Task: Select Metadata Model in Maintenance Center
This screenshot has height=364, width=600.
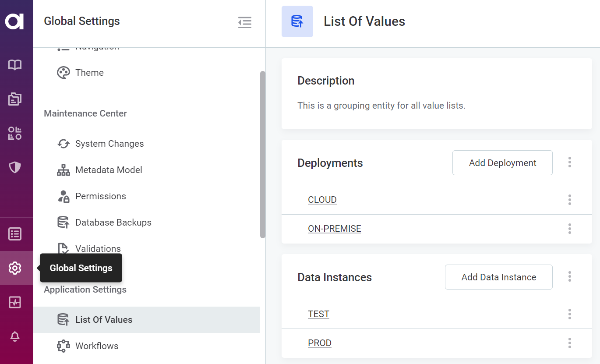Action: coord(109,170)
